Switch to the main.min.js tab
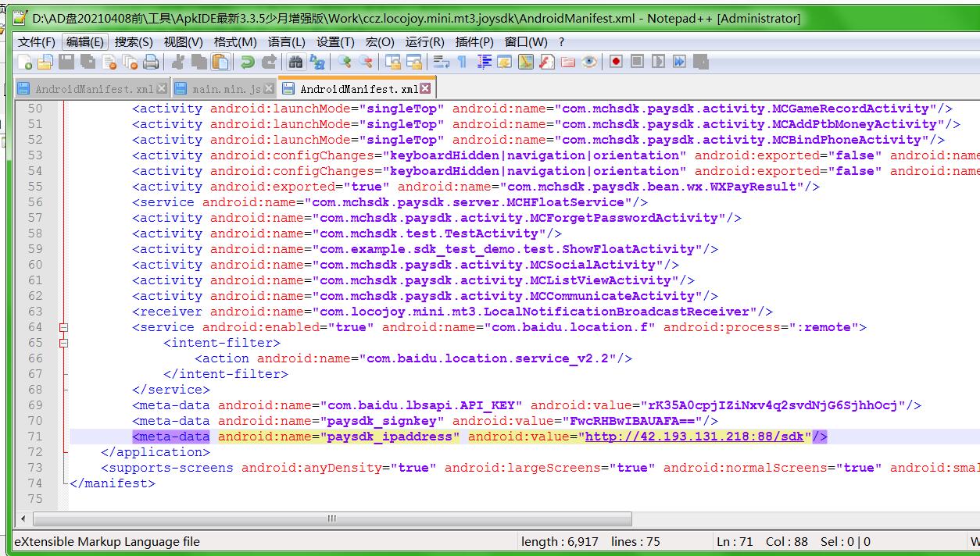The image size is (980, 556). 225,89
